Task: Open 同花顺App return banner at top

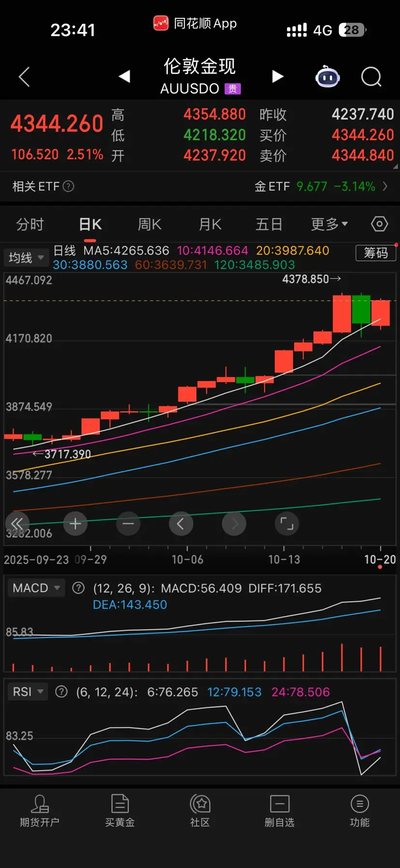Action: pyautogui.click(x=195, y=23)
